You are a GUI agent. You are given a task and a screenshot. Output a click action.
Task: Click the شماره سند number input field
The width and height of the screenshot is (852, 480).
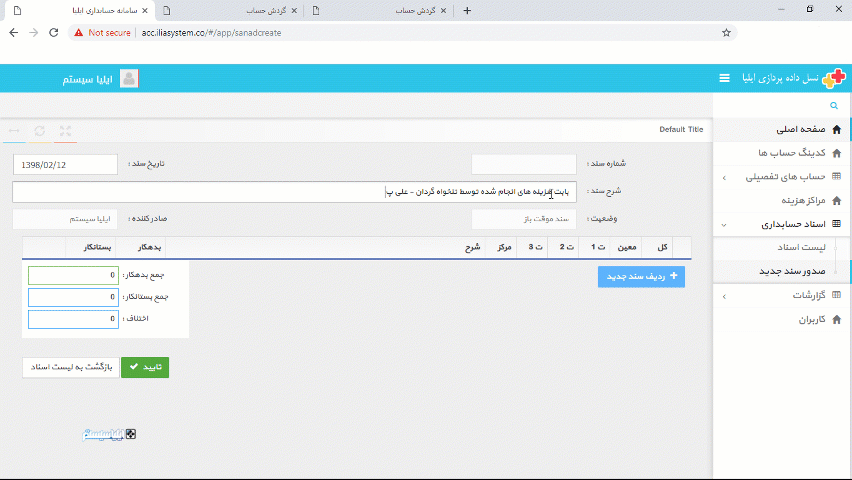click(x=523, y=164)
